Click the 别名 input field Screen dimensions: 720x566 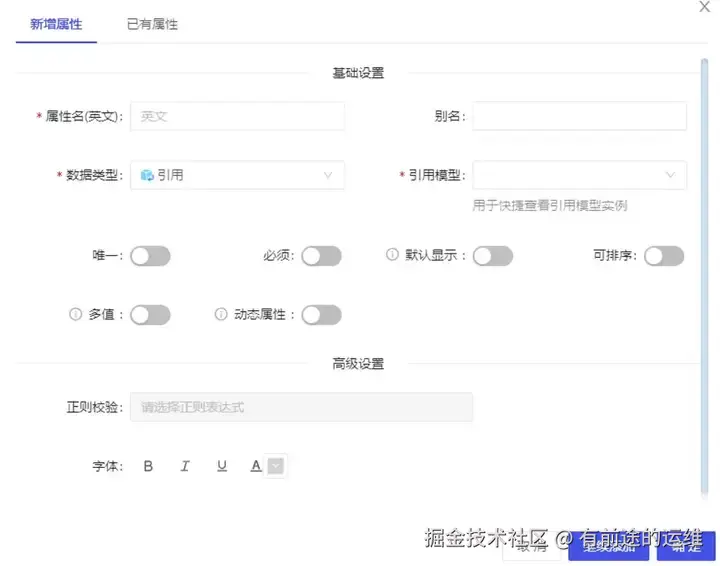(x=579, y=116)
